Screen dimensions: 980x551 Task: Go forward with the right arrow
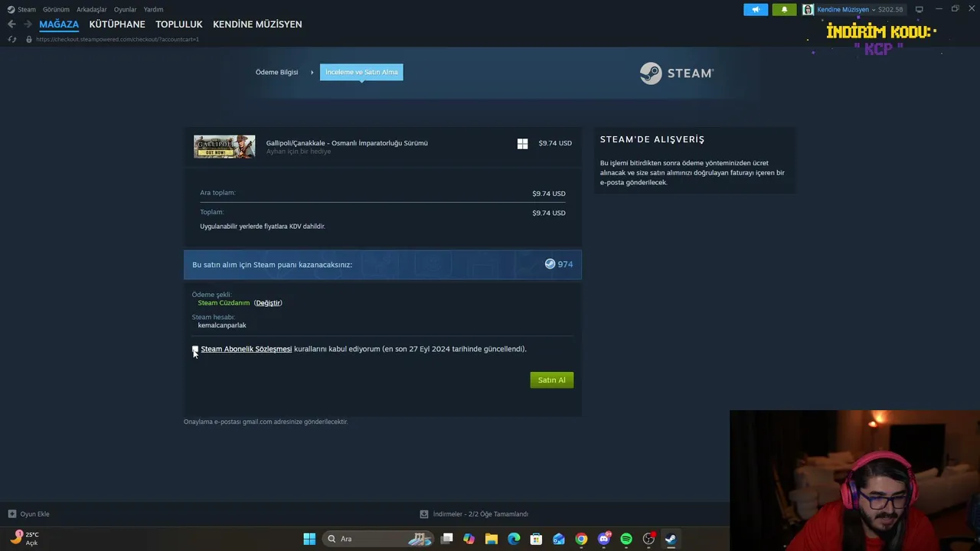pyautogui.click(x=28, y=24)
